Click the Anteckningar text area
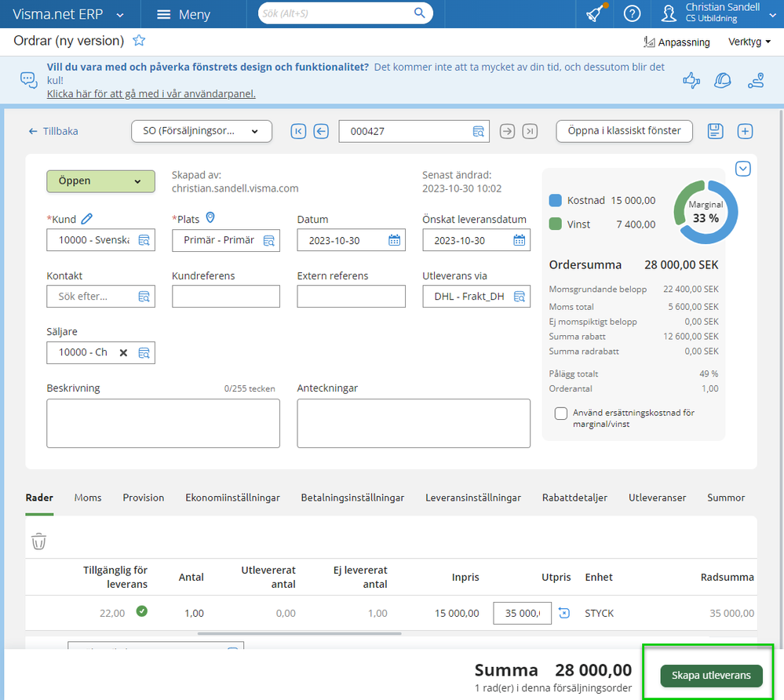 (x=414, y=424)
